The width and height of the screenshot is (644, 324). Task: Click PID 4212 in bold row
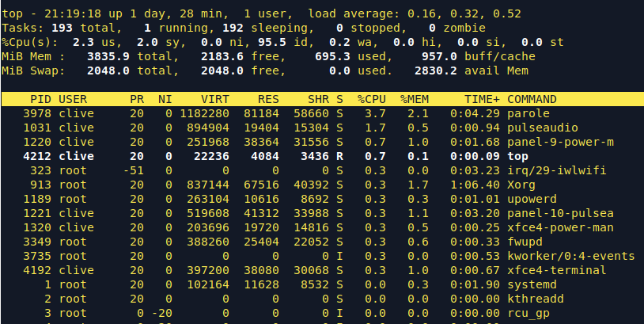tap(37, 157)
